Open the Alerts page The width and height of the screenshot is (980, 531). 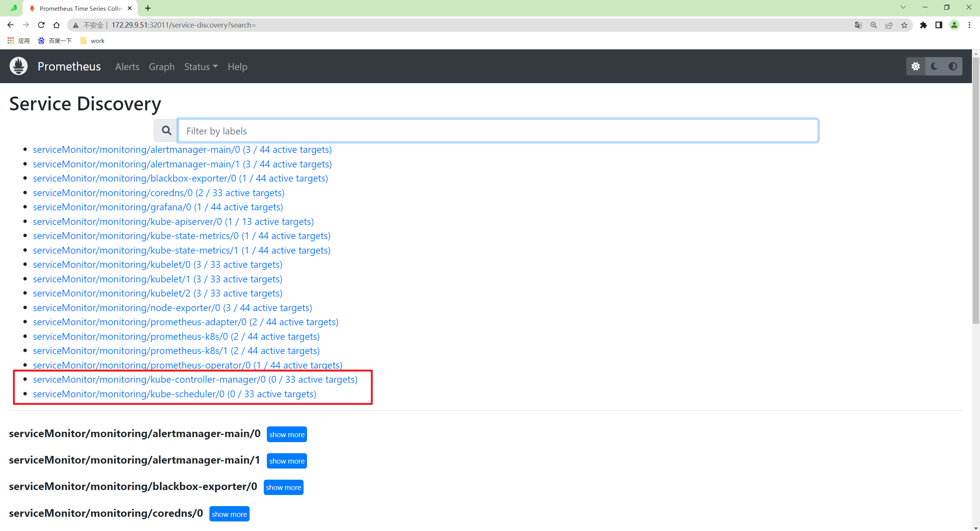click(127, 67)
